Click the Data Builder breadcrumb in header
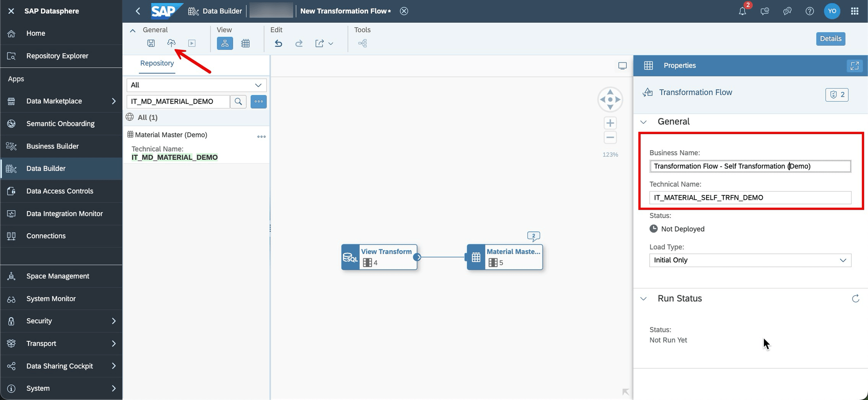This screenshot has width=868, height=400. (215, 11)
